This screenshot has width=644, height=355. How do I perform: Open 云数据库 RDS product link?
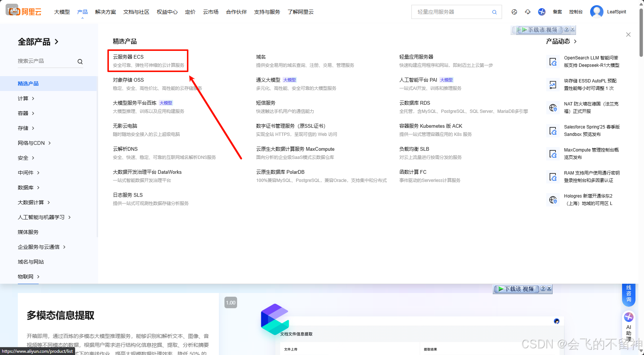[x=415, y=103]
